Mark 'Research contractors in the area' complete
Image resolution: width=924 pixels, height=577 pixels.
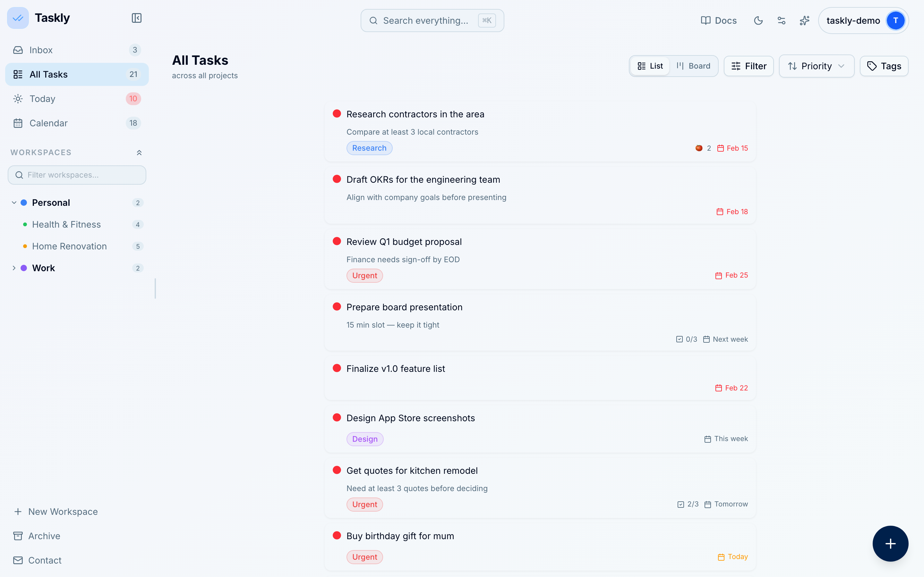point(337,114)
